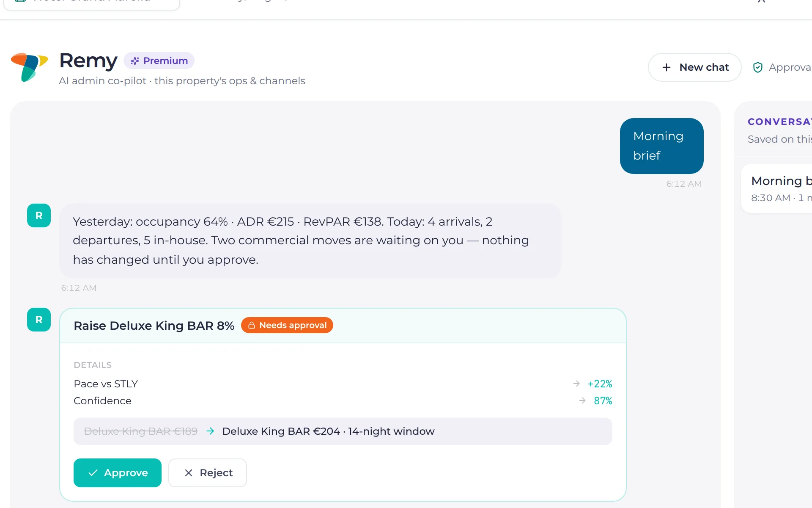This screenshot has height=508, width=812.
Task: Click the Remy page heading
Action: [88, 61]
